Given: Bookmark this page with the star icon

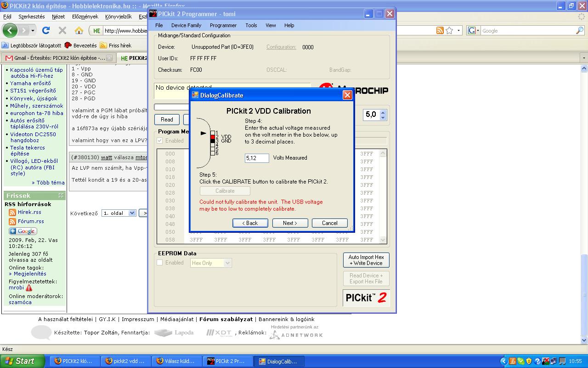Looking at the screenshot, I should (x=450, y=30).
